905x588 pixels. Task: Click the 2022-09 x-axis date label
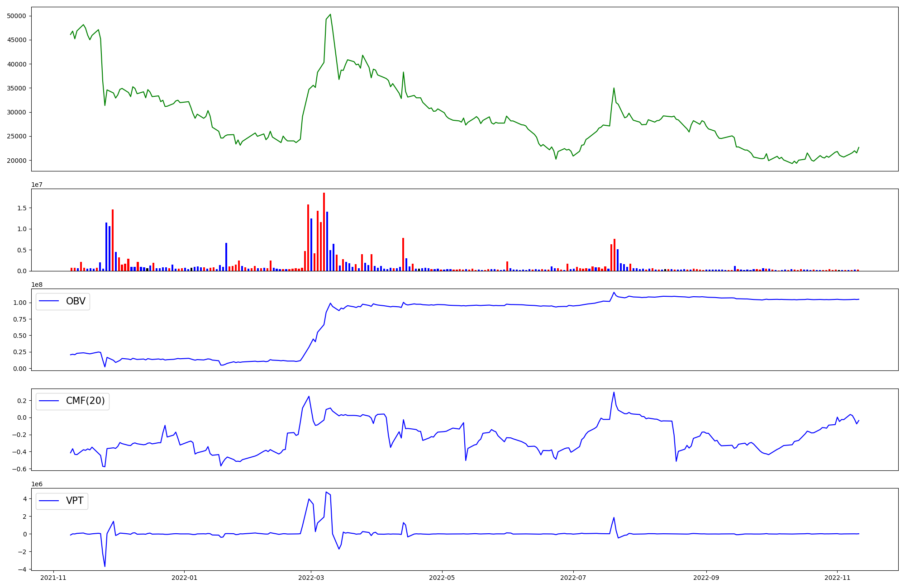706,578
